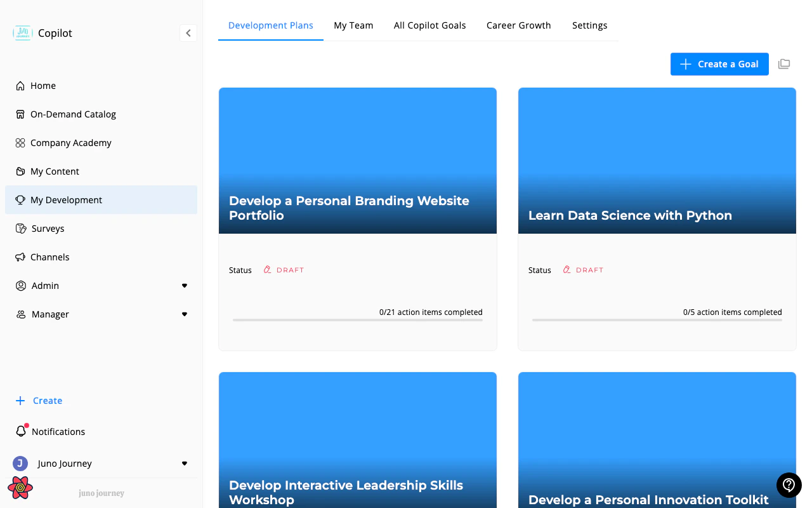
Task: Click the Company Academy grid icon
Action: click(20, 143)
